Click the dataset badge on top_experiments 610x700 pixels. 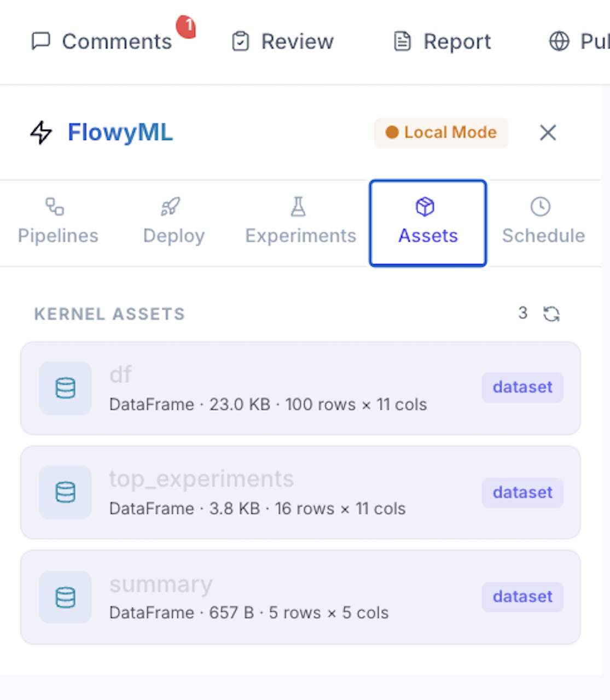522,492
